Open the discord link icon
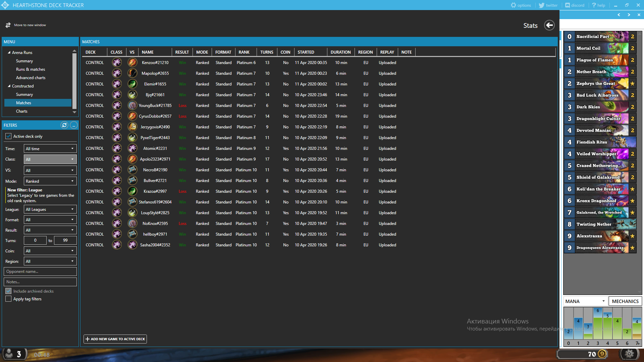The width and height of the screenshot is (644, 362). 568,5
